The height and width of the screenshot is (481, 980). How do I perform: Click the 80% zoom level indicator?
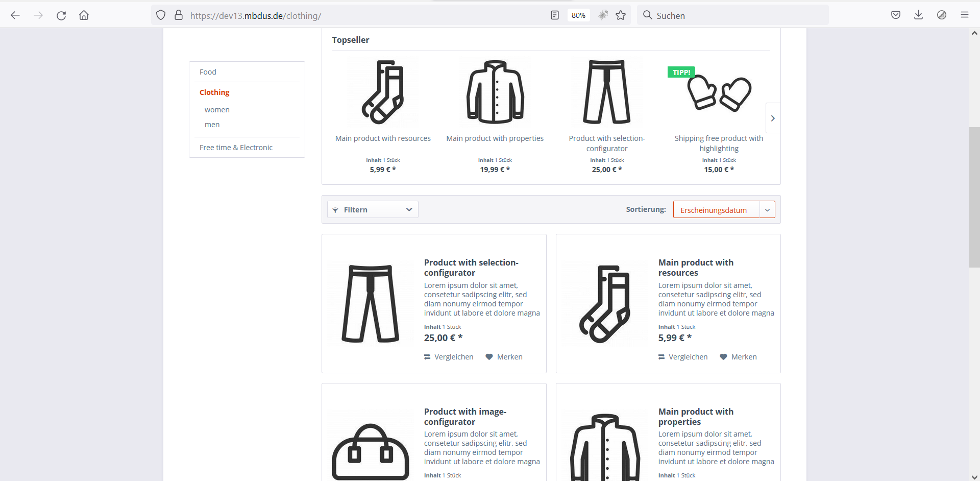click(x=578, y=15)
